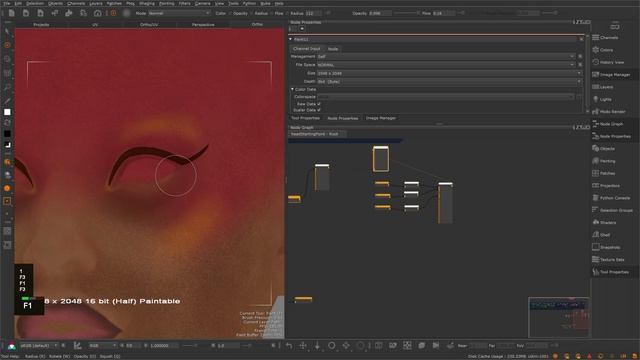Viewport: 640px width, 360px height.
Task: Open the Painting palette
Action: 604,161
